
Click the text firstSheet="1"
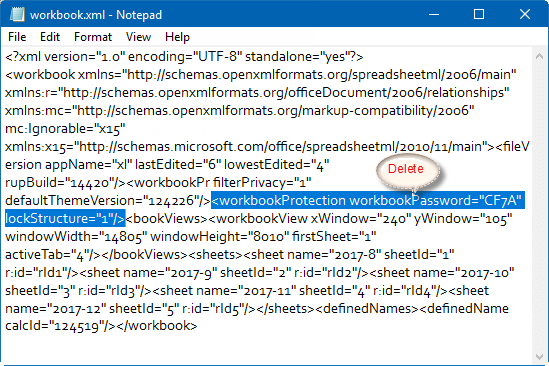click(334, 236)
